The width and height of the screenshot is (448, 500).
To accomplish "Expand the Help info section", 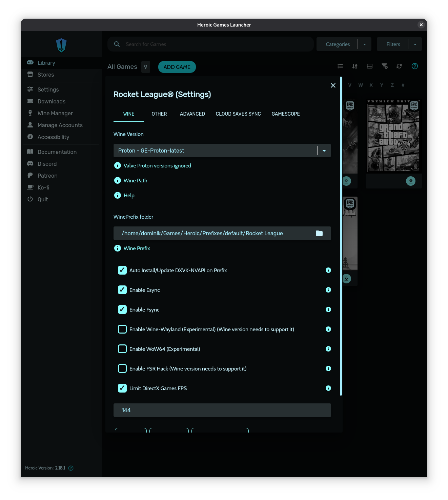I will click(124, 195).
